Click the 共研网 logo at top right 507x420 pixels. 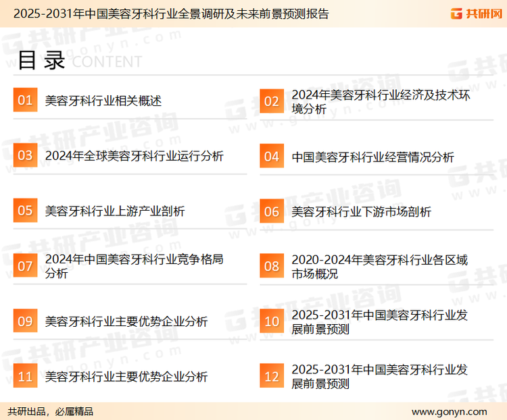click(477, 14)
